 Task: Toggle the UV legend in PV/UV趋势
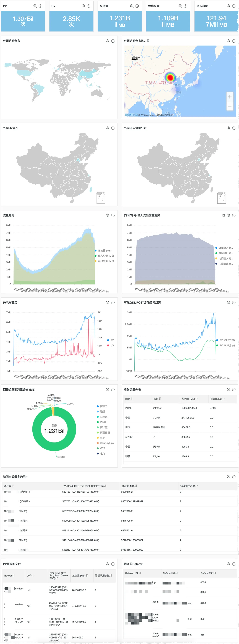click(x=110, y=346)
